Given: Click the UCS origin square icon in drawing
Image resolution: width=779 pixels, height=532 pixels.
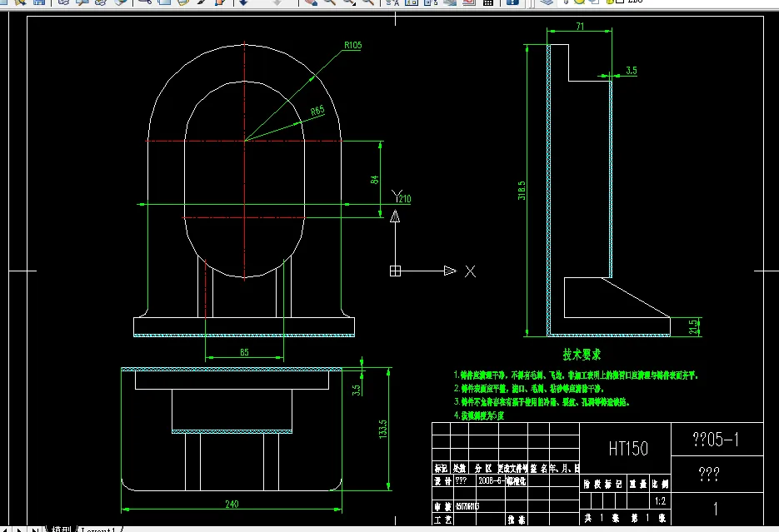Looking at the screenshot, I should 395,271.
